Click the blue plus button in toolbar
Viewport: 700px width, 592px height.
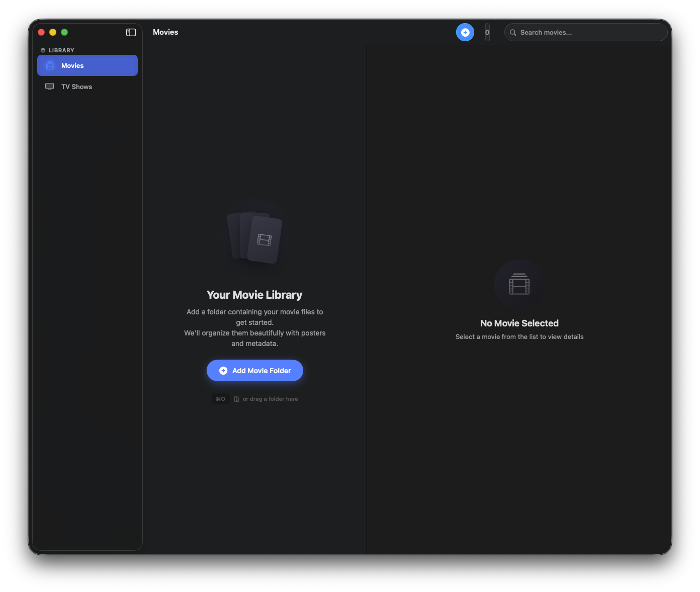click(x=465, y=32)
